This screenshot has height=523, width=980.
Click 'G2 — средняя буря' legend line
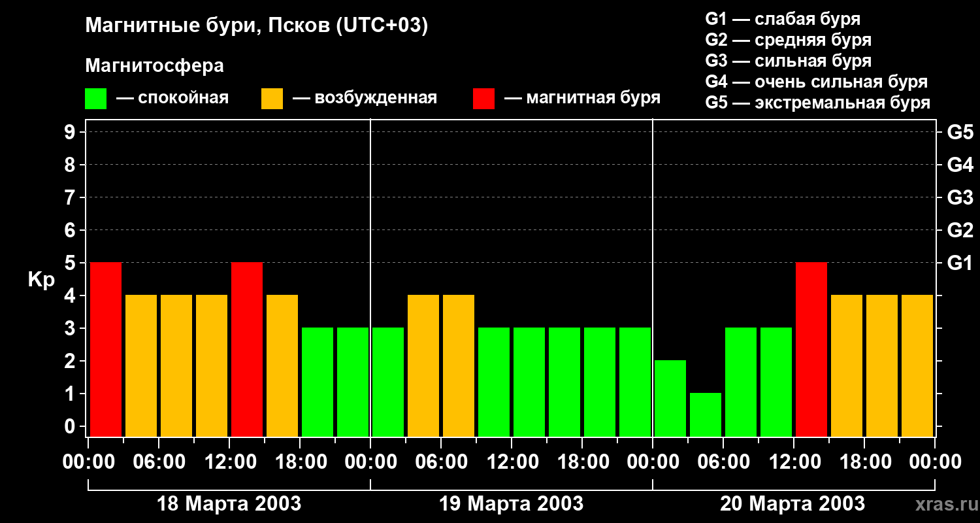(788, 40)
